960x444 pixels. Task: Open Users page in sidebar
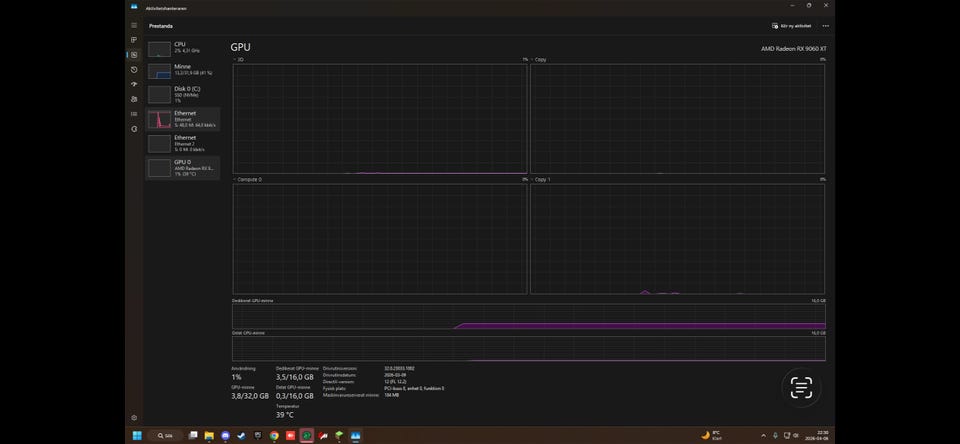134,99
